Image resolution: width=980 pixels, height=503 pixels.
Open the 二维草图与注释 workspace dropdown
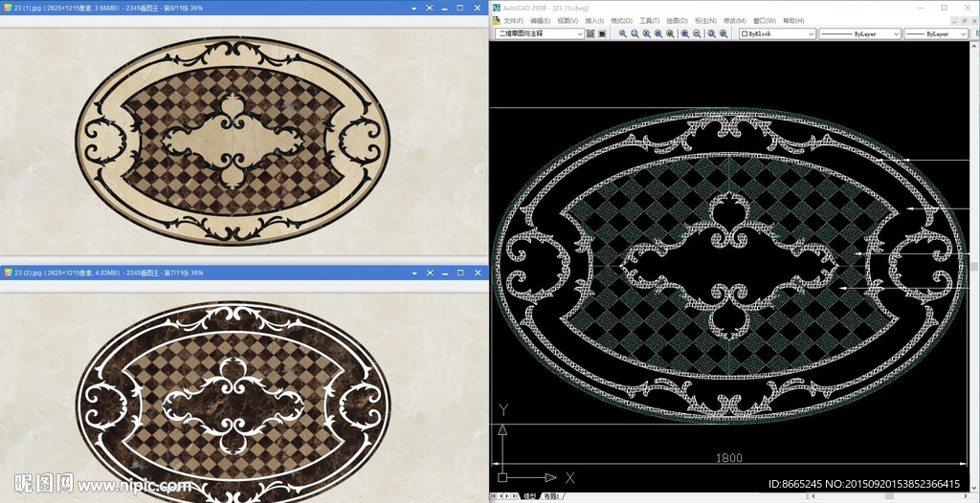coord(579,33)
